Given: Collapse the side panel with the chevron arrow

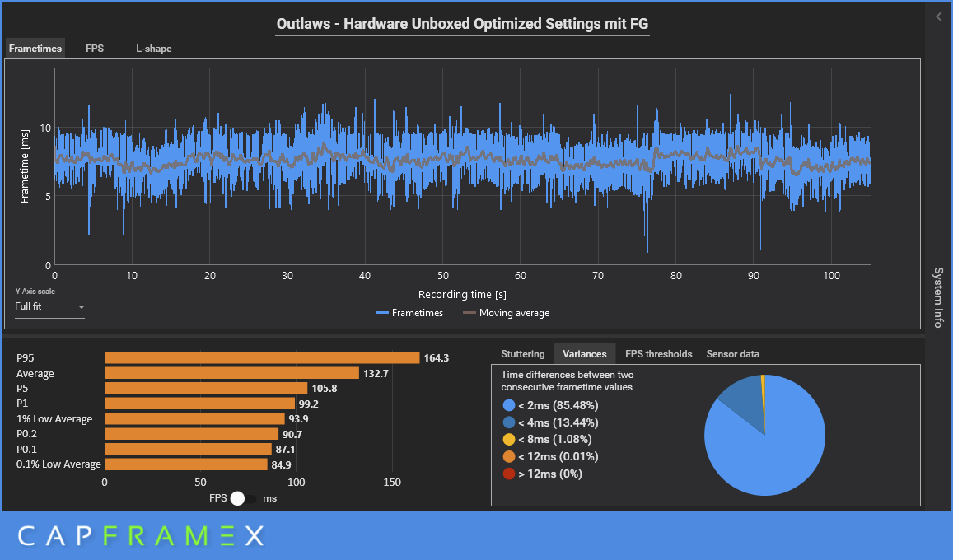Looking at the screenshot, I should pyautogui.click(x=939, y=17).
